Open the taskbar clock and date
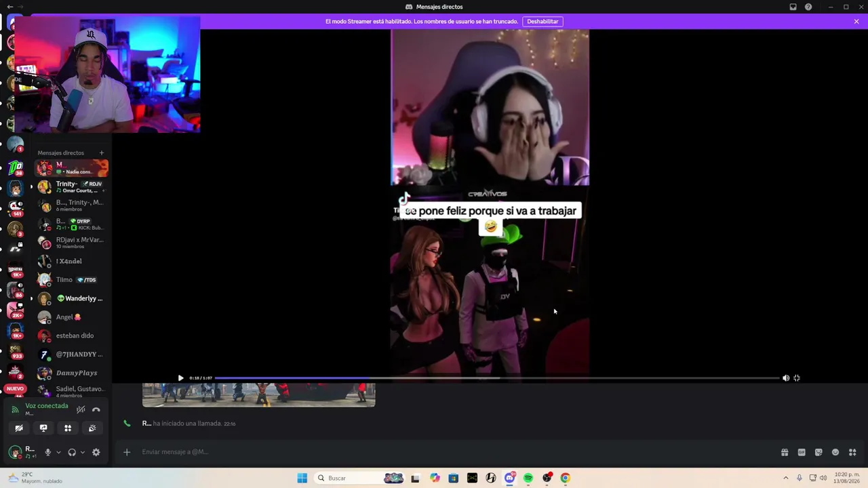 click(847, 478)
